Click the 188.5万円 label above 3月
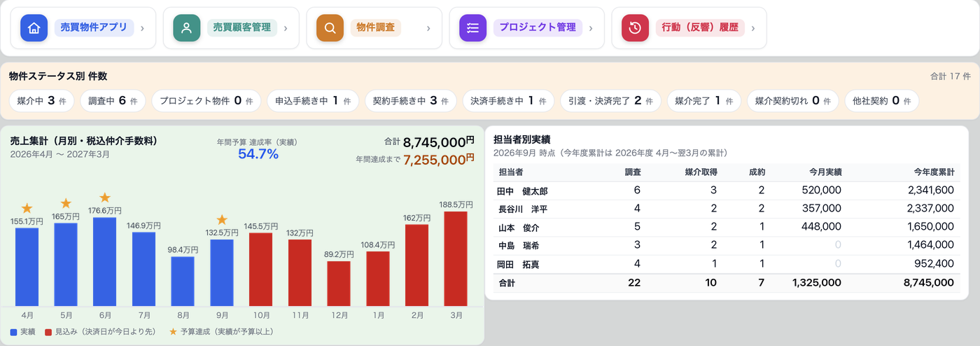The height and width of the screenshot is (346, 980). (x=456, y=205)
